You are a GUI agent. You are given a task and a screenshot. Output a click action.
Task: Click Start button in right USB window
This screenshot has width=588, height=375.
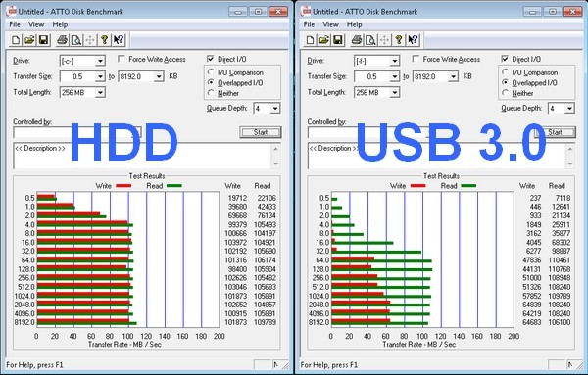point(555,132)
